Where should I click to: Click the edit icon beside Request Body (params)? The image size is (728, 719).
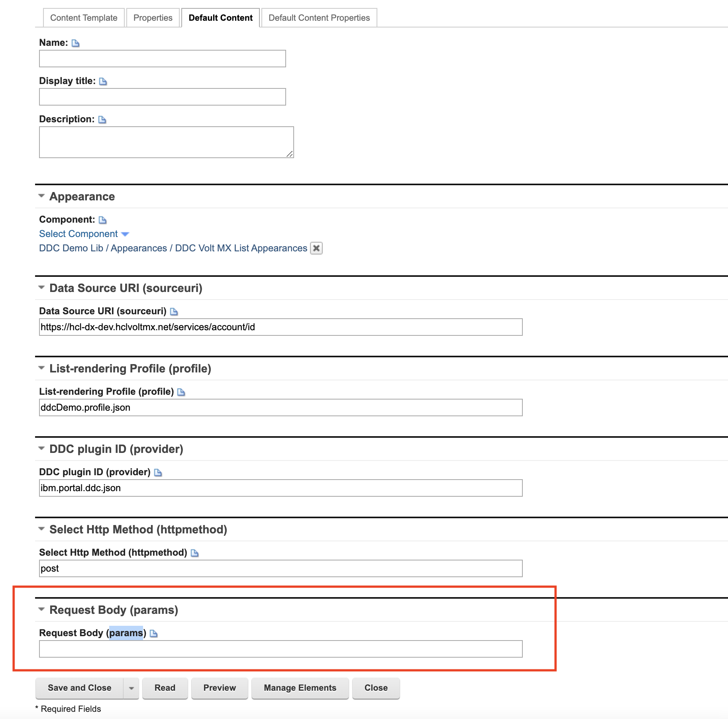click(x=154, y=633)
